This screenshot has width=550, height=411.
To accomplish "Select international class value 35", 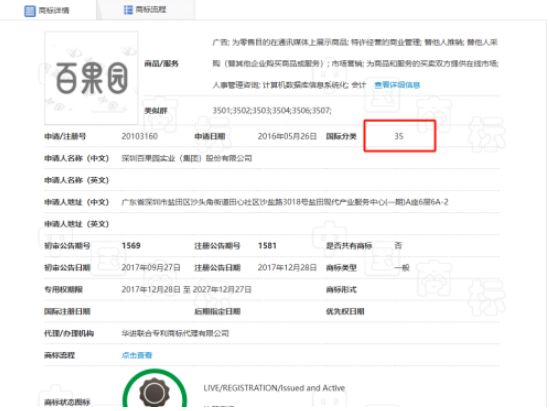I will [399, 136].
